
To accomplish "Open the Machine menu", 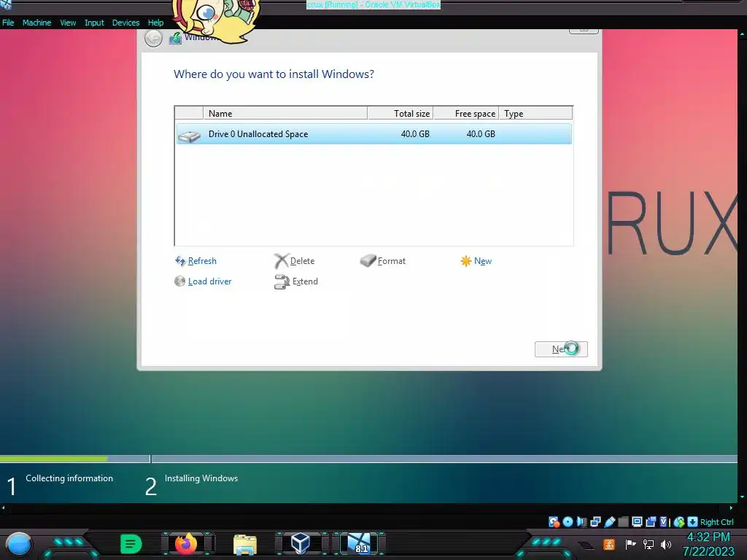I will [36, 23].
